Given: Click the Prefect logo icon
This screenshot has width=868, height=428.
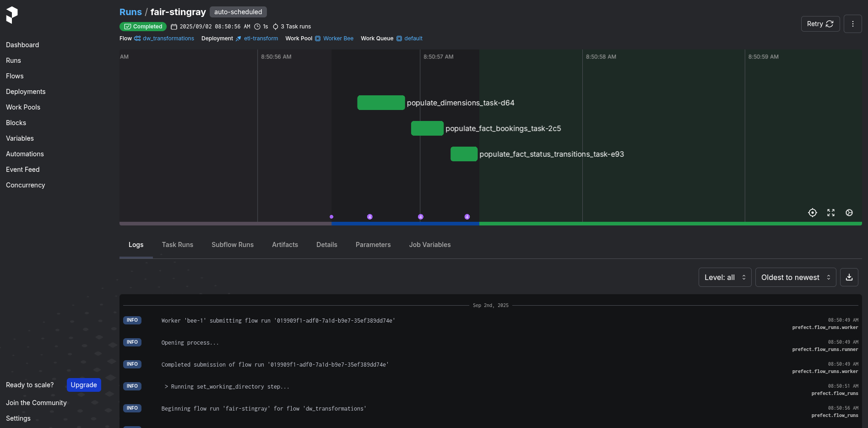Looking at the screenshot, I should (x=12, y=15).
